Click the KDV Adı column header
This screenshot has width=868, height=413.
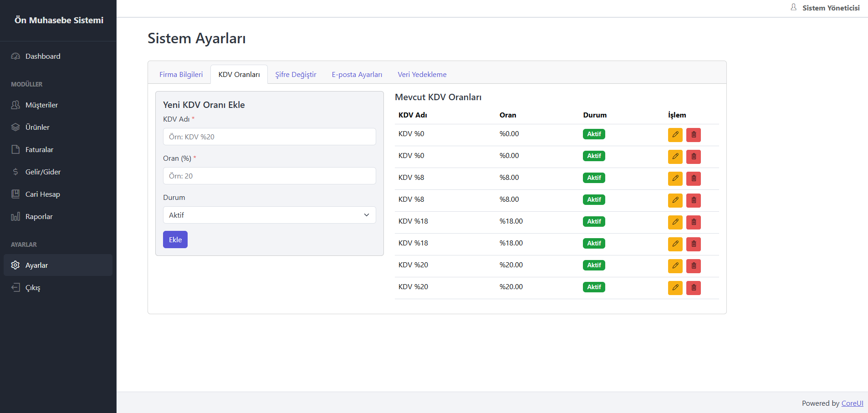(413, 115)
